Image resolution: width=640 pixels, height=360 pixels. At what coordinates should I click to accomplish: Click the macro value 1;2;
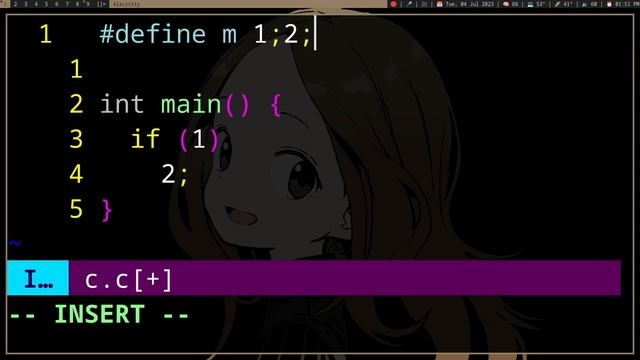tap(282, 34)
